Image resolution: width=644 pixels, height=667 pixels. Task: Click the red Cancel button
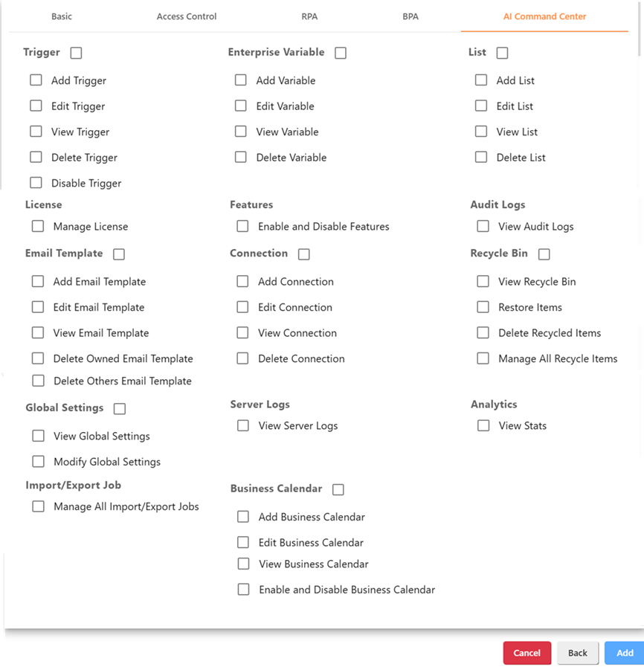[x=527, y=653]
